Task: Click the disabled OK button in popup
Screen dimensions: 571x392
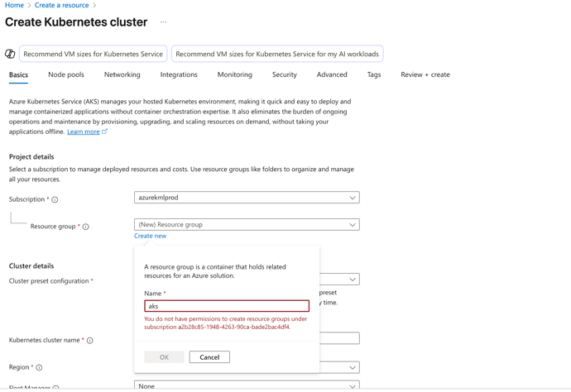Action: [x=164, y=357]
